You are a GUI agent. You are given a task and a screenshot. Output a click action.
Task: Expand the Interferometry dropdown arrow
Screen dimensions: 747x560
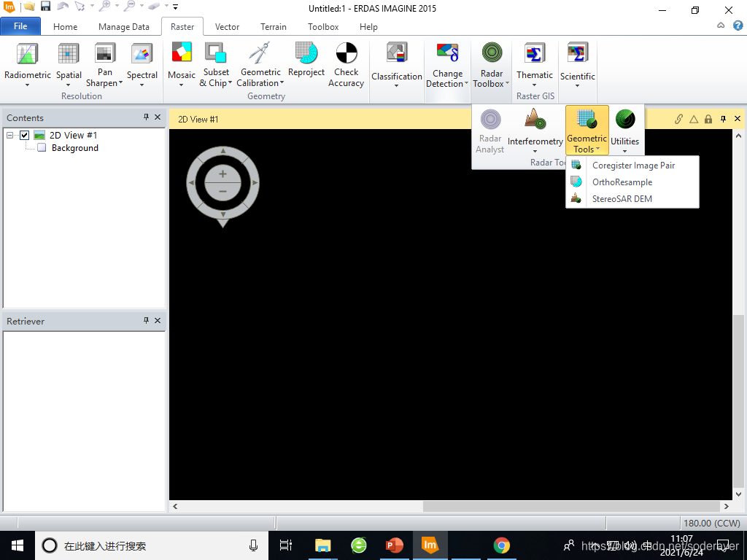coord(535,152)
